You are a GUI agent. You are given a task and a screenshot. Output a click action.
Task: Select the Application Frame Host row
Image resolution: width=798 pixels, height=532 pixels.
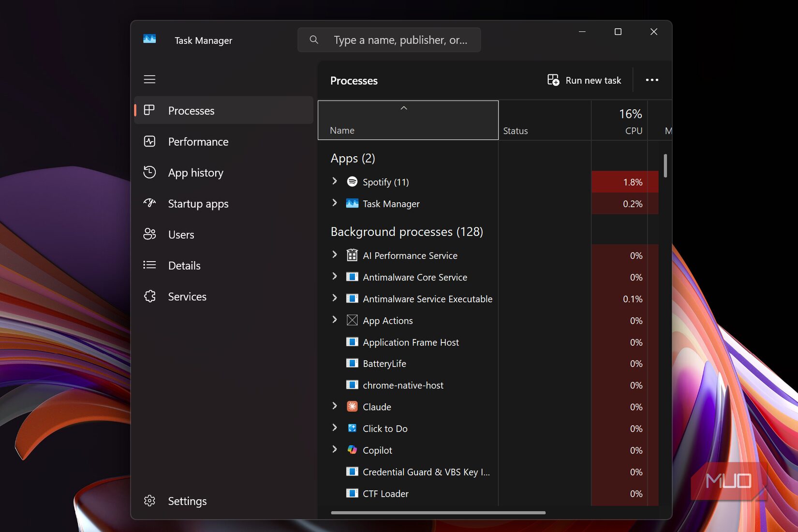[x=488, y=342]
